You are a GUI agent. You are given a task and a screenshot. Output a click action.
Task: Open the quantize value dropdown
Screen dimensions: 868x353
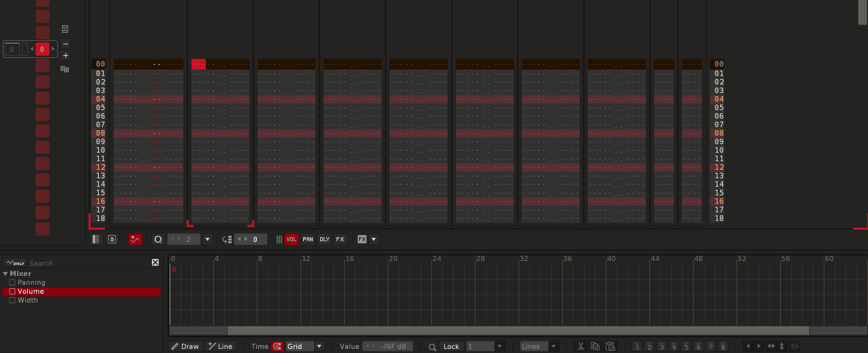point(208,239)
